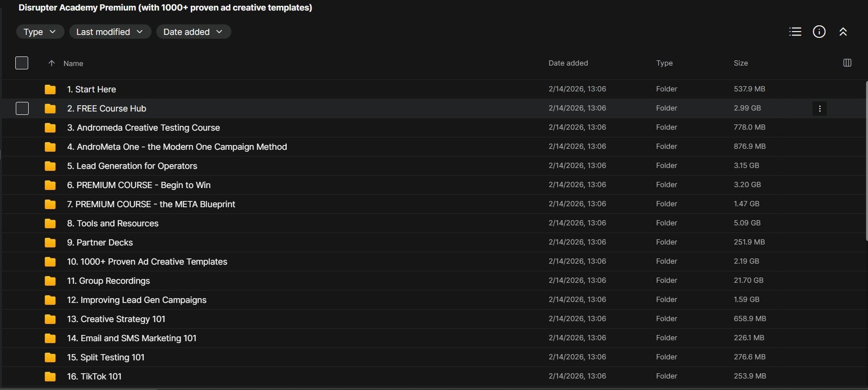Click the vertical scrollbar on right

pyautogui.click(x=867, y=160)
